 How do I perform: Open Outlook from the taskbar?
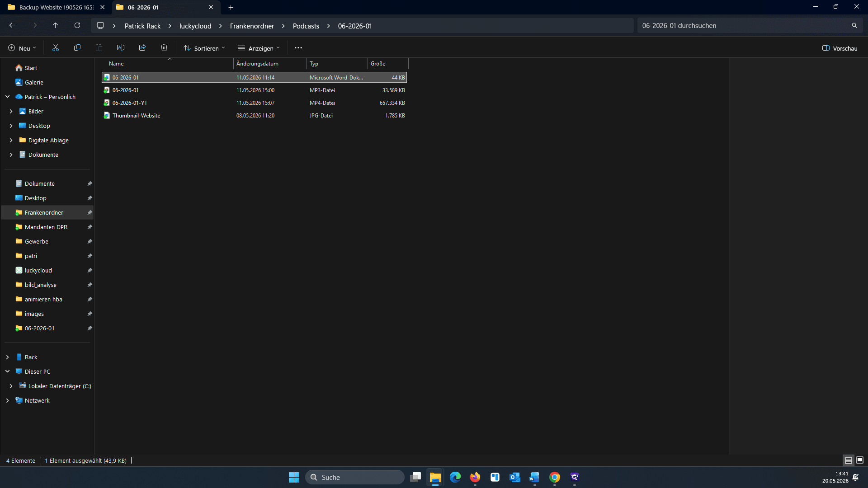pyautogui.click(x=515, y=477)
